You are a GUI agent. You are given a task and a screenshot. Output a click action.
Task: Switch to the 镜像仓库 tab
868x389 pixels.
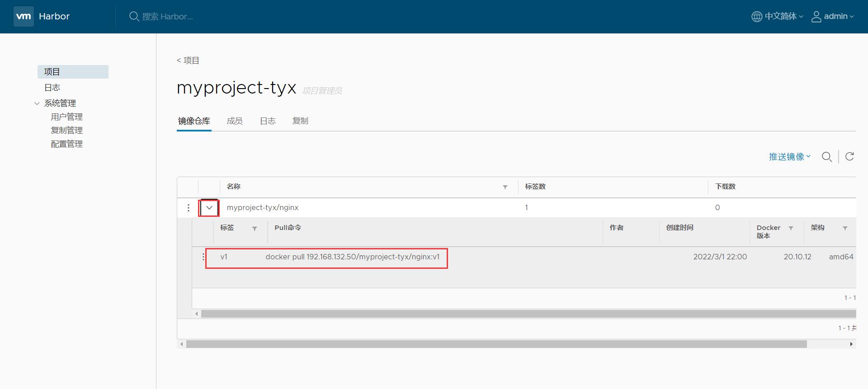click(x=194, y=121)
